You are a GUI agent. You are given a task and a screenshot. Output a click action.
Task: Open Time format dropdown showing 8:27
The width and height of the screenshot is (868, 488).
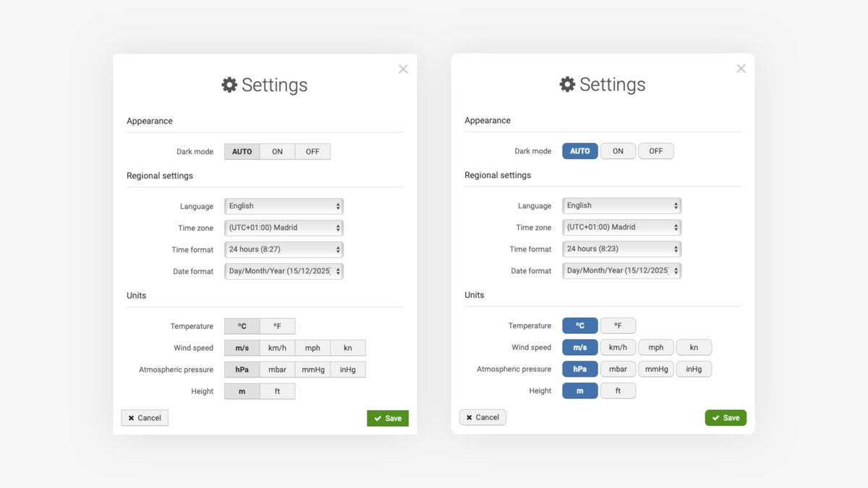284,249
